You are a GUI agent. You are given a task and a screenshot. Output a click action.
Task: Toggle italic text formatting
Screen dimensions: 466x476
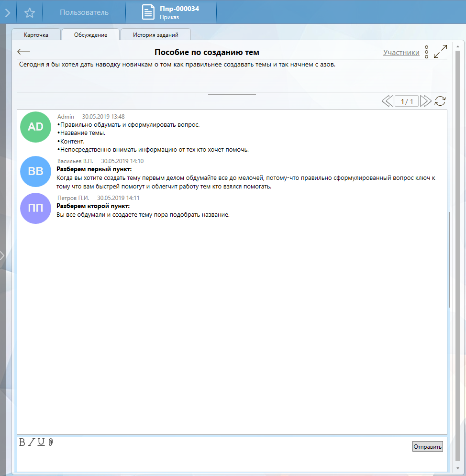pyautogui.click(x=31, y=443)
